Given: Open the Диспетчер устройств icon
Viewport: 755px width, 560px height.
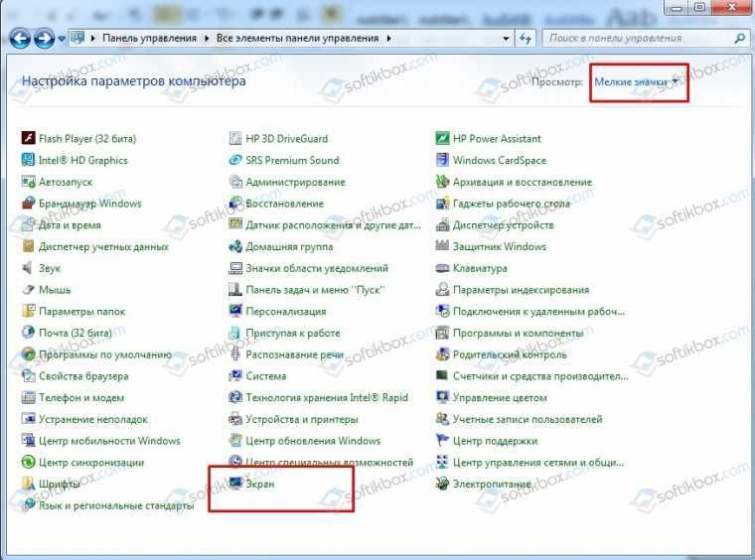Looking at the screenshot, I should point(442,224).
